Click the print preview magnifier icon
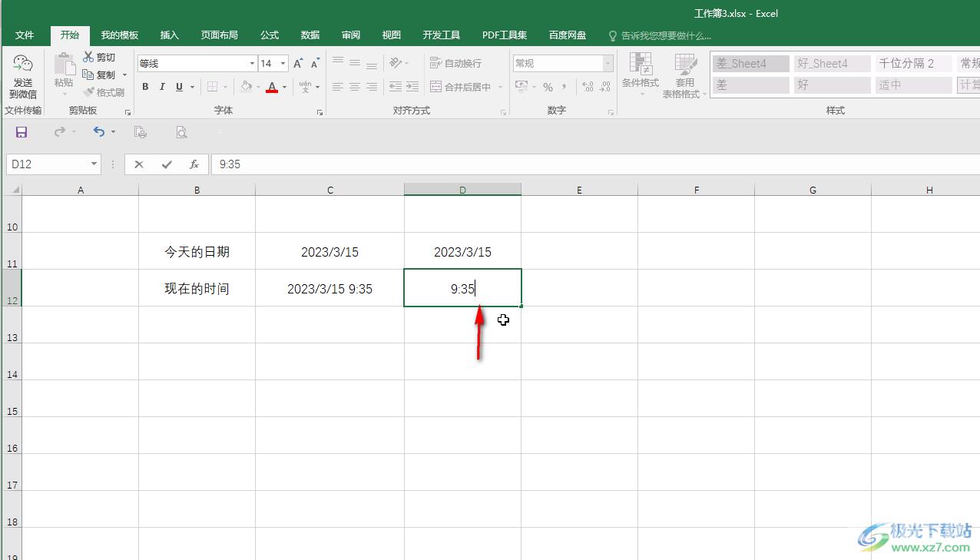This screenshot has width=980, height=560. tap(181, 132)
